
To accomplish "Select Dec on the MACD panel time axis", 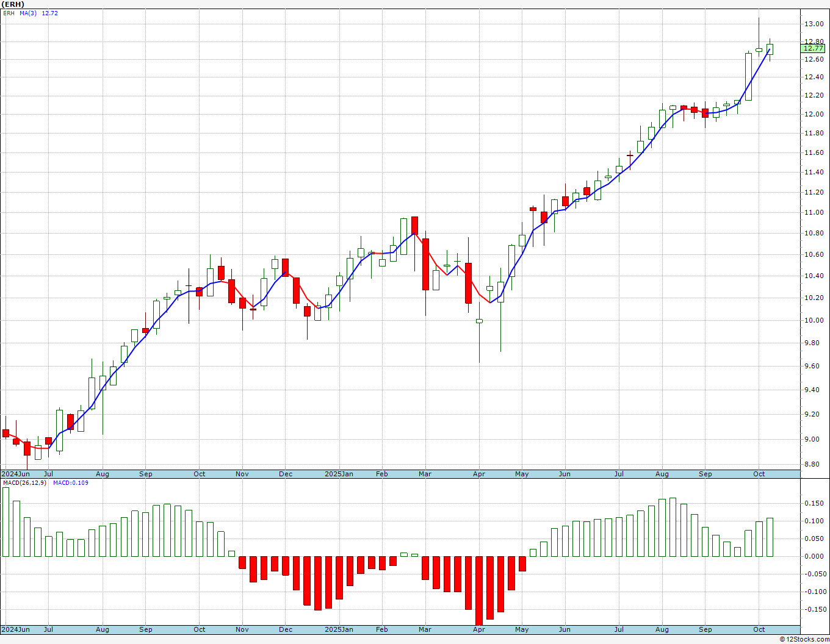I will click(286, 629).
